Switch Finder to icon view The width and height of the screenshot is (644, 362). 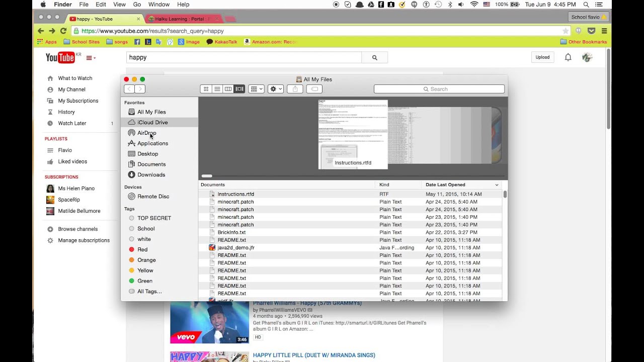coord(206,89)
